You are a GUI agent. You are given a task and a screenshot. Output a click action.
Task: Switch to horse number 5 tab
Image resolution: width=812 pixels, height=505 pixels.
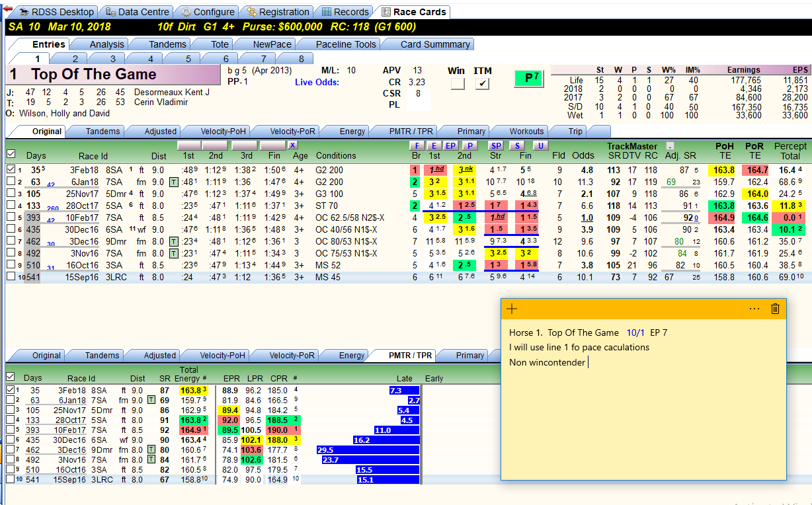pos(188,59)
